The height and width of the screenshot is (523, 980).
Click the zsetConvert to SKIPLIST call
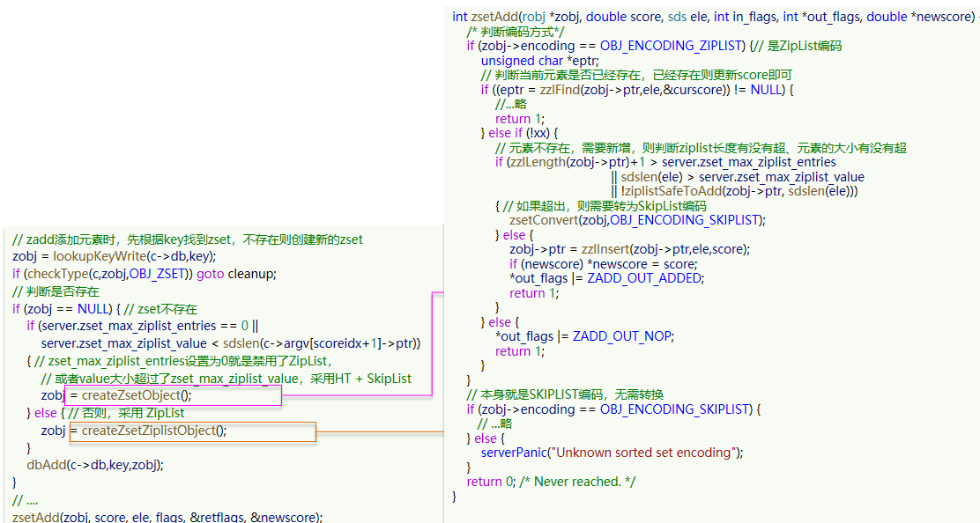click(x=636, y=219)
